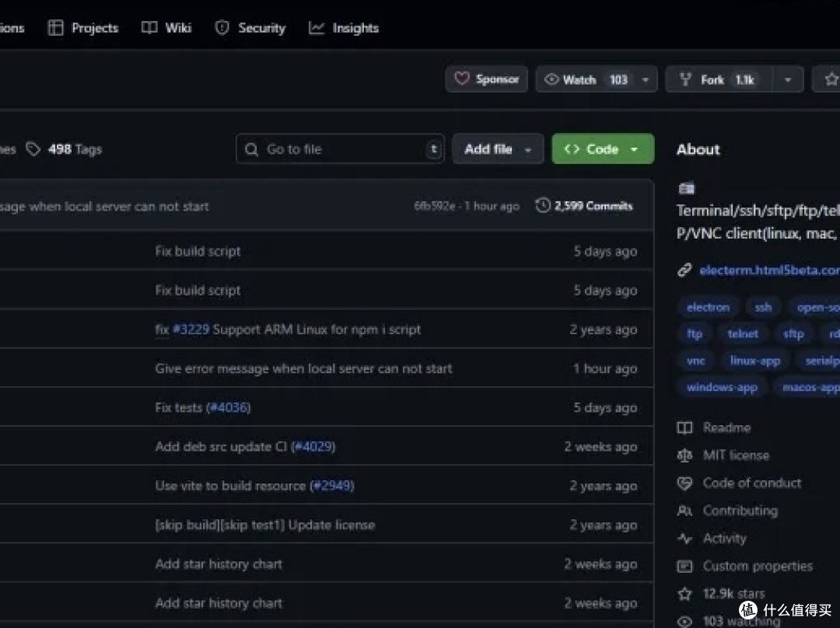Click the Wiki book icon
This screenshot has width=840, height=628.
(x=149, y=28)
